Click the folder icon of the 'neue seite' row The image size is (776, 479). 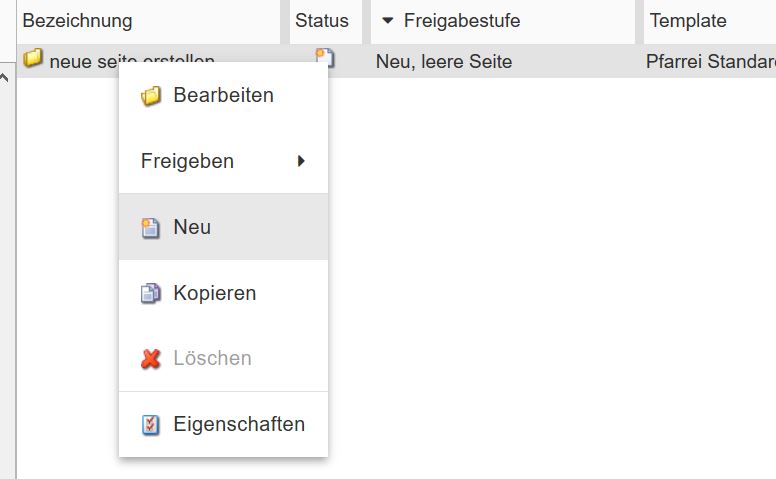[33, 60]
